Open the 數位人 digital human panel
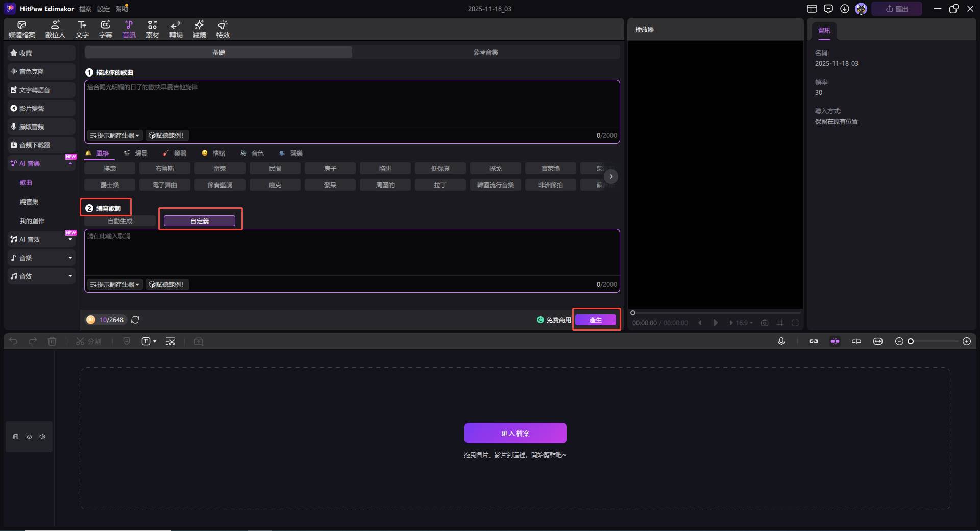The image size is (980, 531). (x=55, y=29)
